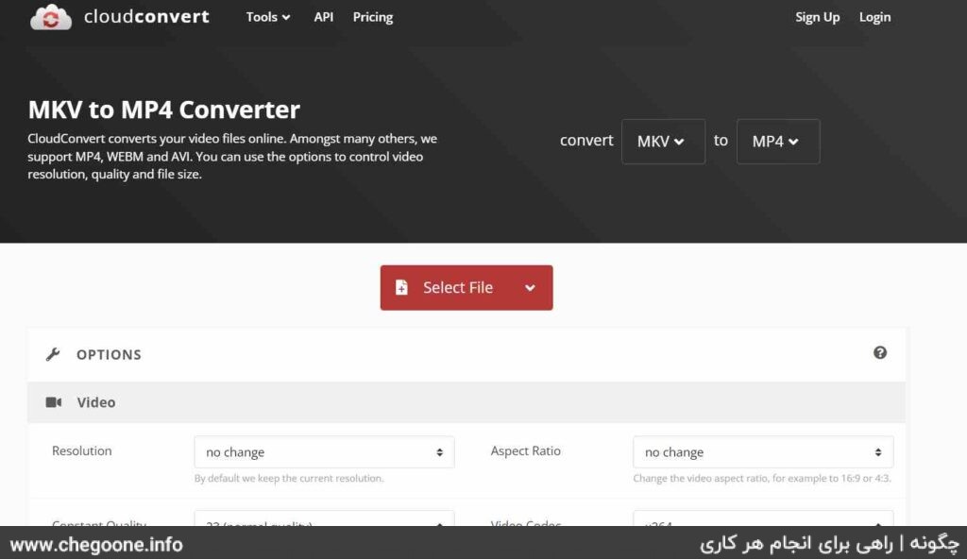
Task: Open the Pricing page
Action: tap(372, 17)
